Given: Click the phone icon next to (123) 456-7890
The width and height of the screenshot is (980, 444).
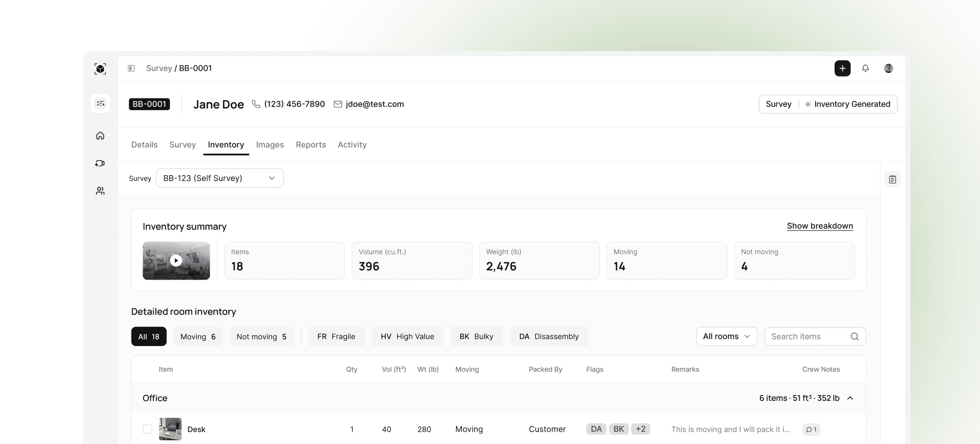Looking at the screenshot, I should 256,104.
